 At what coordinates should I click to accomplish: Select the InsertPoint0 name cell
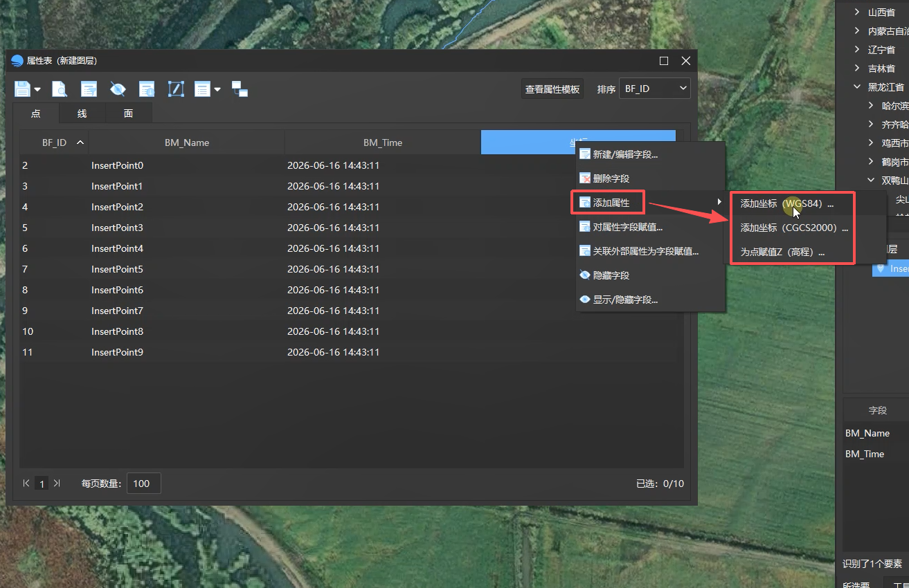(187, 165)
